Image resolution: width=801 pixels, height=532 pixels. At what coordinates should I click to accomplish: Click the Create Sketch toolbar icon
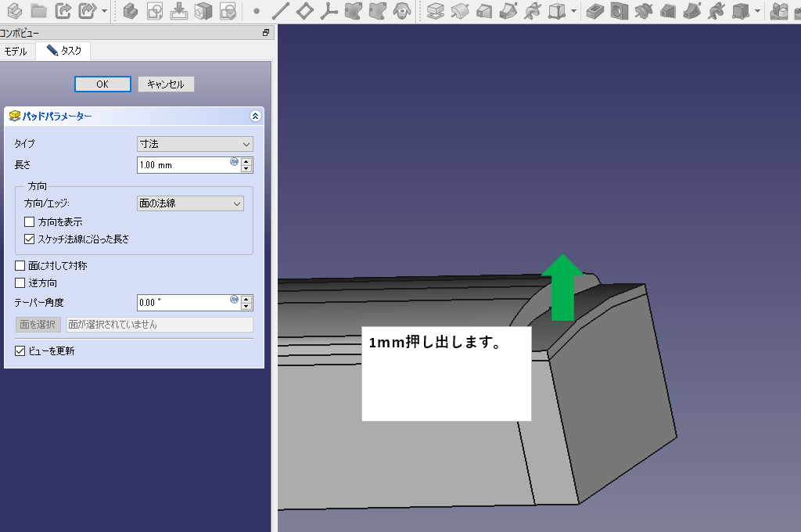(x=155, y=11)
